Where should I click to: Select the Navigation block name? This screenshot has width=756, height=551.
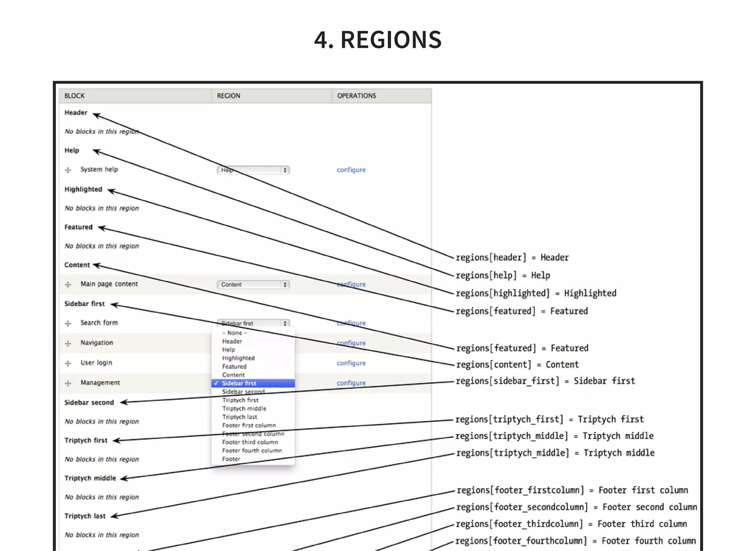97,343
